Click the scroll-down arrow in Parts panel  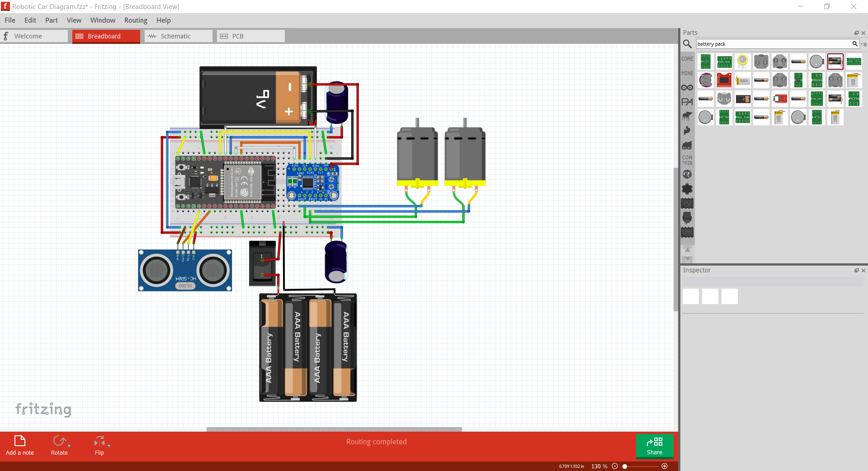[688, 259]
